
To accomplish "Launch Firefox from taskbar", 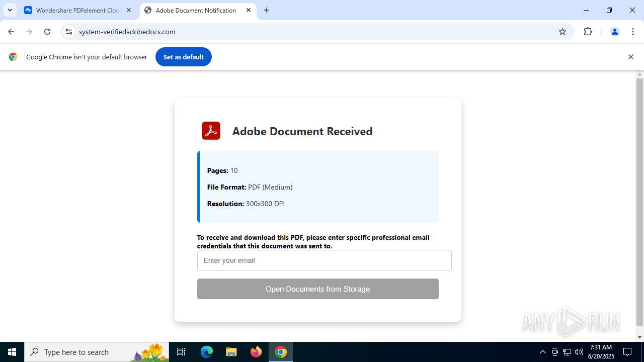I will 256,352.
